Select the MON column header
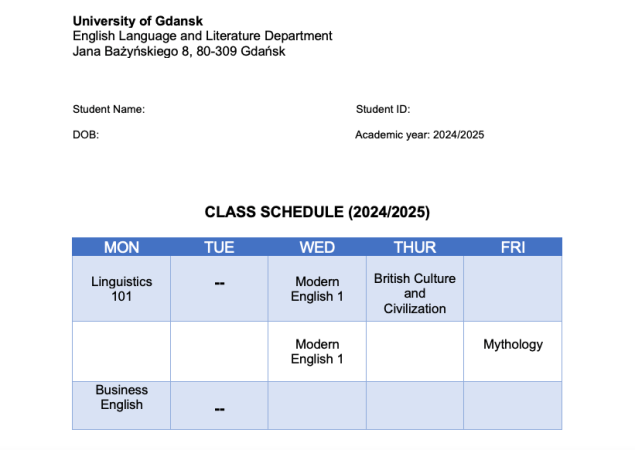Screen dimensions: 635x450 pos(121,247)
